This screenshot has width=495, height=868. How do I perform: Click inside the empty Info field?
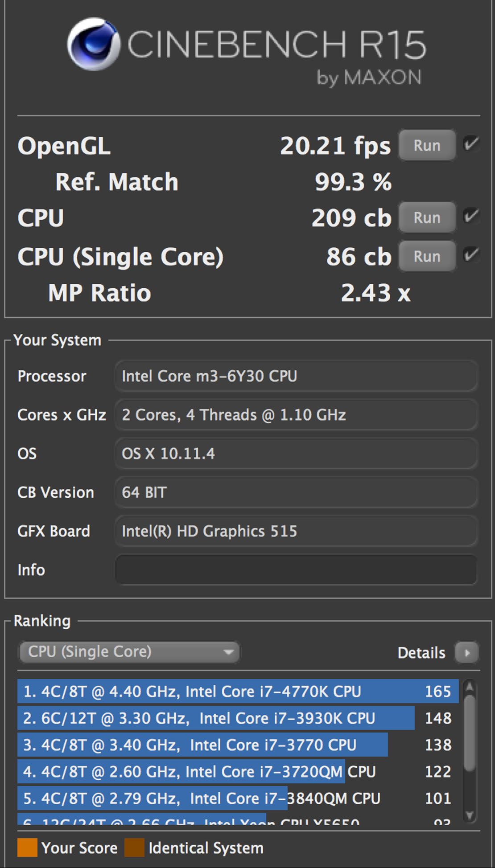click(x=296, y=569)
